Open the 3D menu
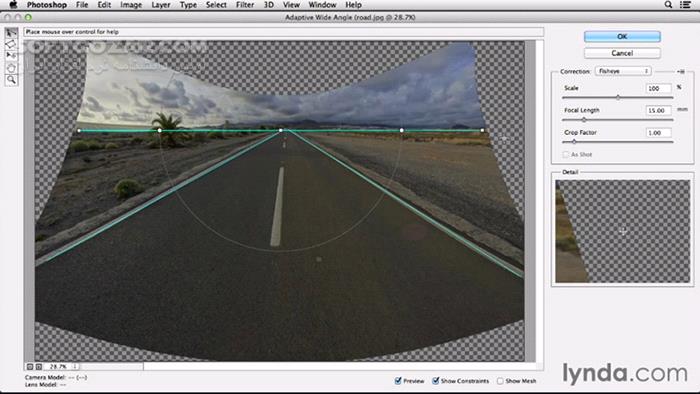This screenshot has height=394, width=700. [x=268, y=5]
